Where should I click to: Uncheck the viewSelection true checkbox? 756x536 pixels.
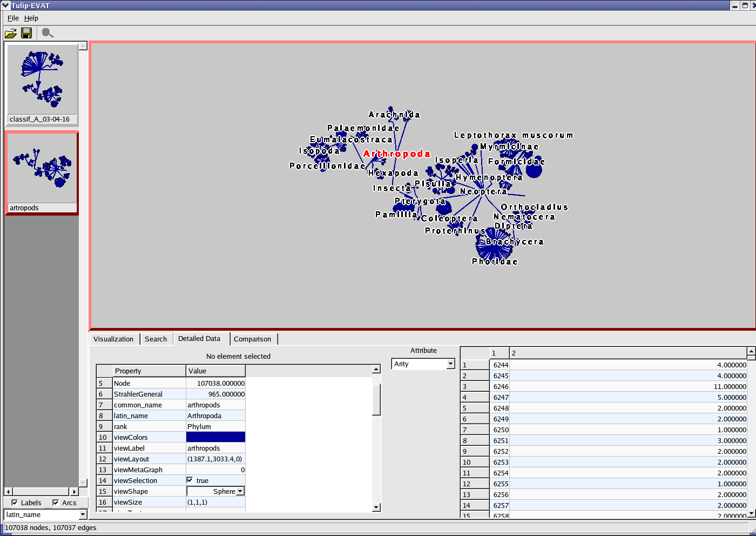coord(190,480)
